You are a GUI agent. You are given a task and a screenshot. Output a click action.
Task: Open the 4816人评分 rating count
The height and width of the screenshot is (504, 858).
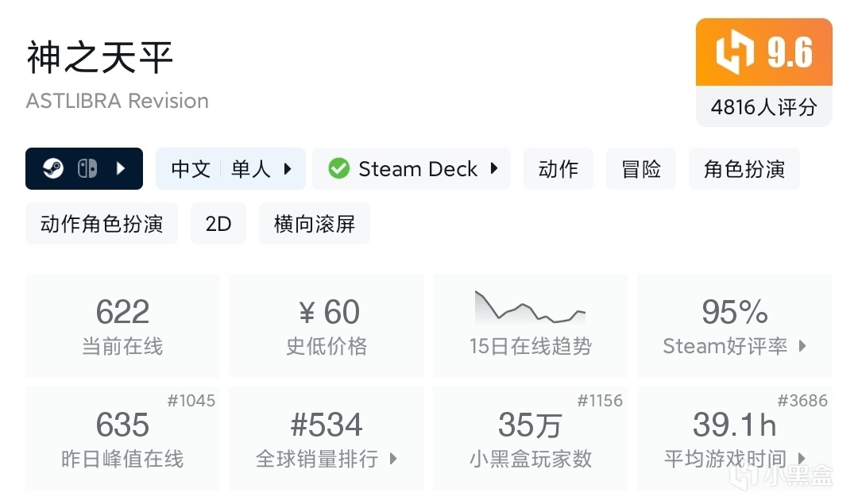763,106
